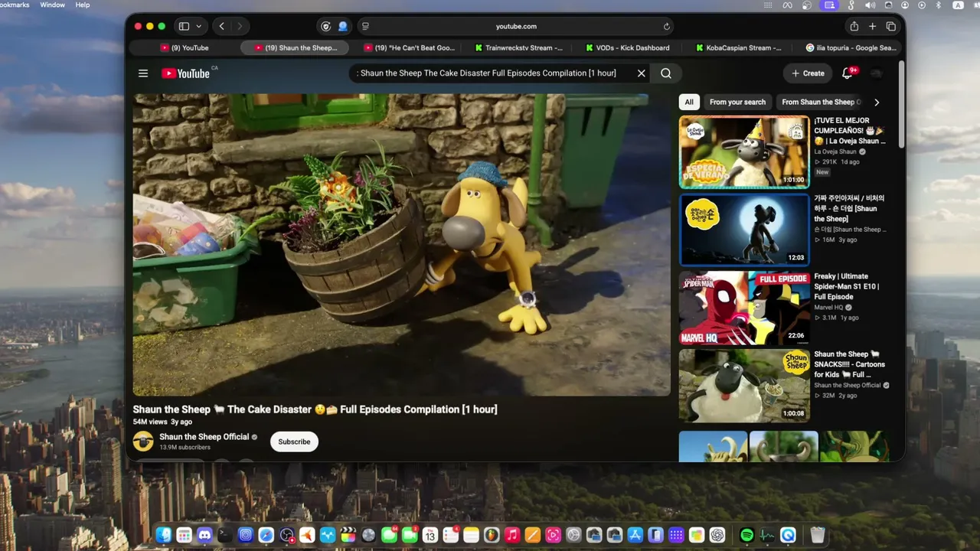Switch to the VODs - Kick Dashboard tab

coord(628,47)
